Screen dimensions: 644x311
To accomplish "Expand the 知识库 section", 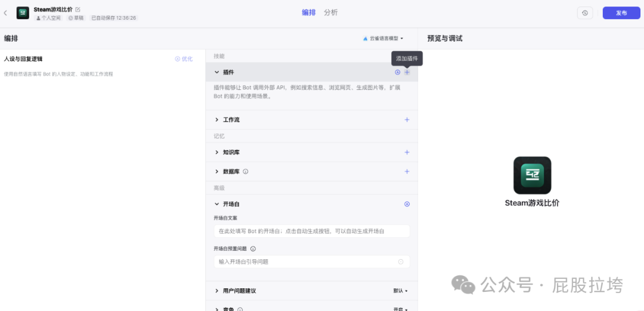I will pos(217,152).
